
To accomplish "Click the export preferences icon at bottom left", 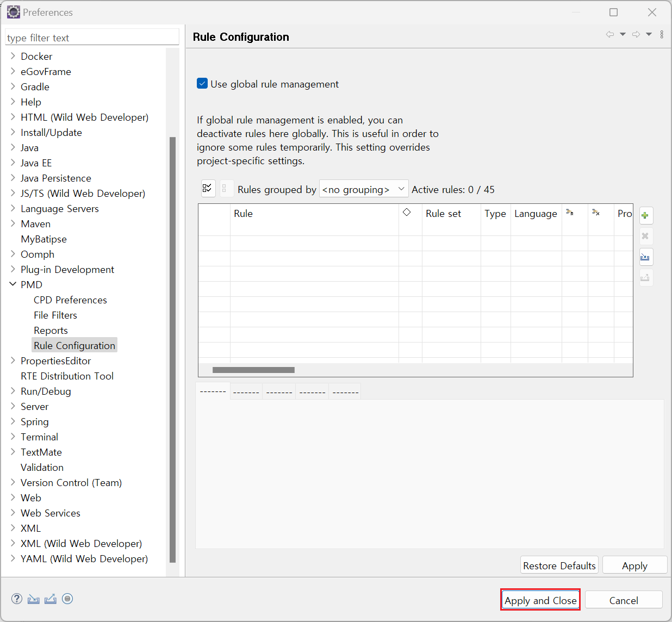I will click(x=51, y=599).
